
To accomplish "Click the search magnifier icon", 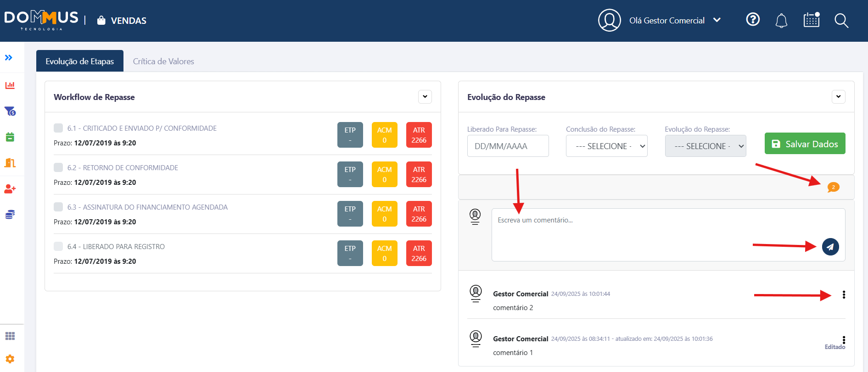I will pos(841,21).
